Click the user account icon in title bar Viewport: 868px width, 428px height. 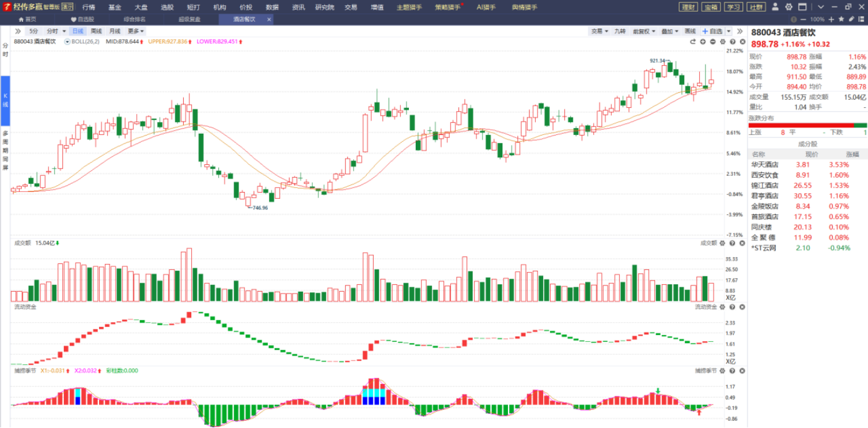(776, 7)
